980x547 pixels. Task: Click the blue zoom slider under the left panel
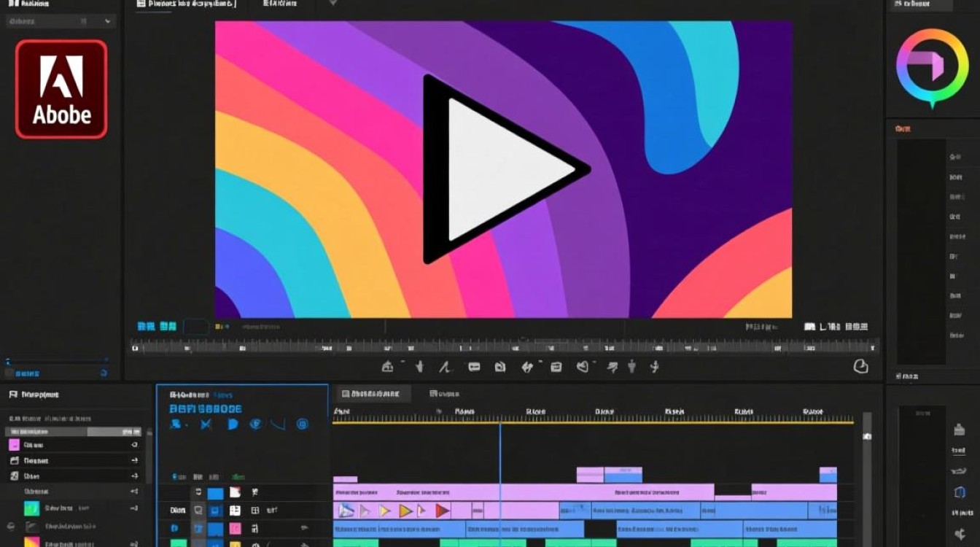tap(57, 360)
